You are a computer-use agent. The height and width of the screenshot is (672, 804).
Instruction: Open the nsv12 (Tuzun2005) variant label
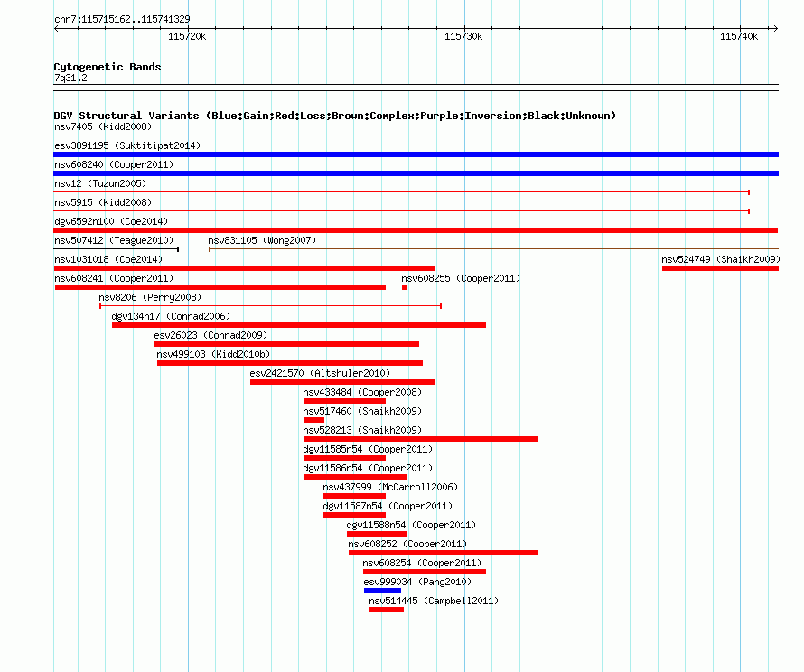coord(100,183)
